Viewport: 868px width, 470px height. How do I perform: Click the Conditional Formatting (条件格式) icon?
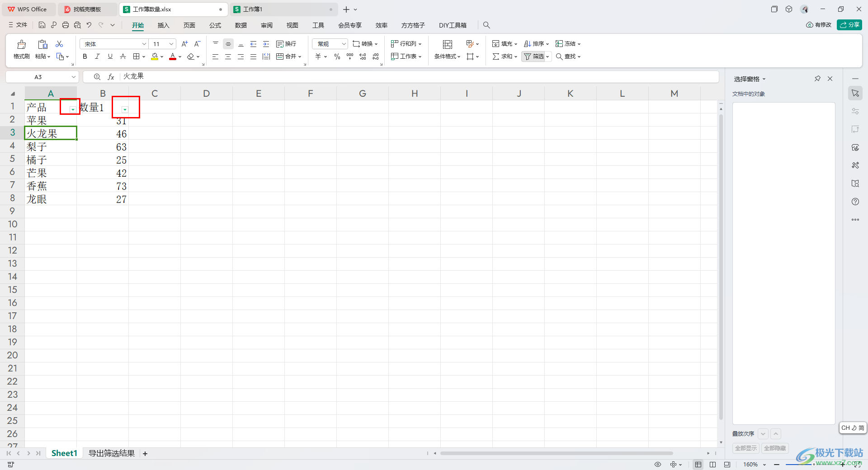(x=448, y=44)
